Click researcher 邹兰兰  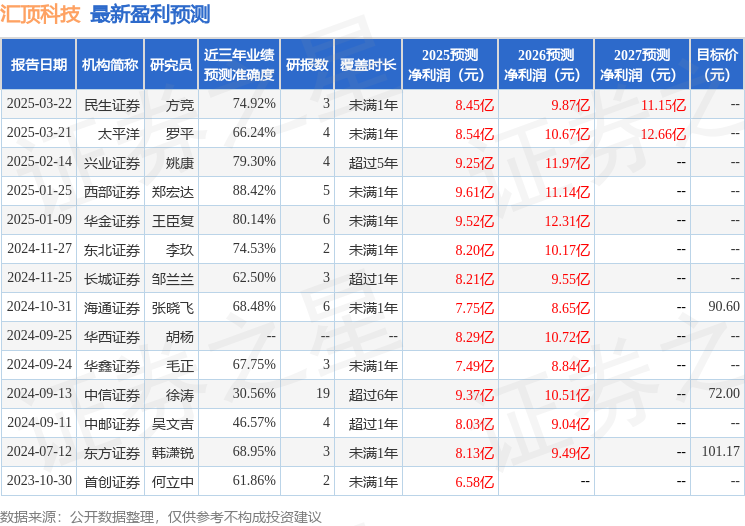(x=173, y=279)
